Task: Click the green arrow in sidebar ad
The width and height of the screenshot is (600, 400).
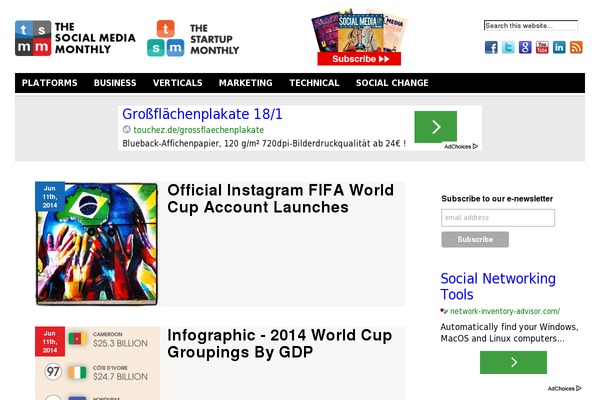Action: (513, 362)
